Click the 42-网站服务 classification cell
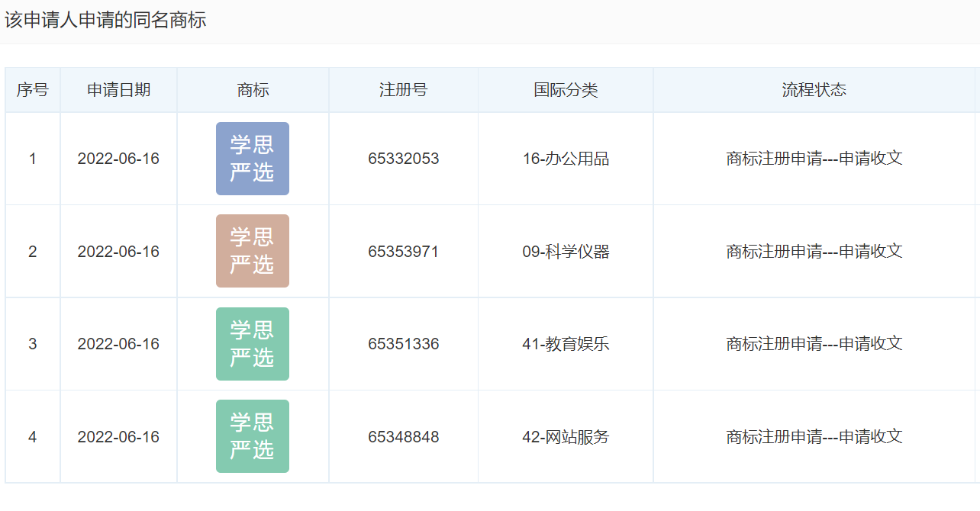Screen dimensions: 980x511 tap(566, 437)
